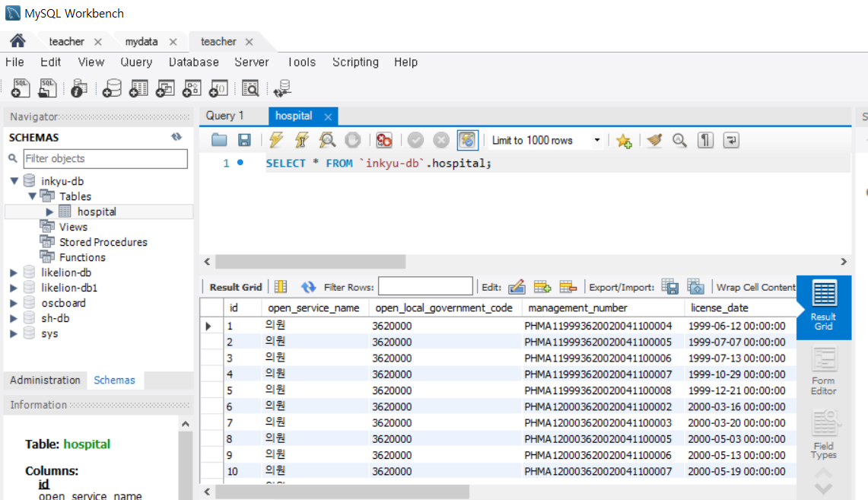This screenshot has height=500, width=868.
Task: Create a new function icon
Action: [218, 88]
